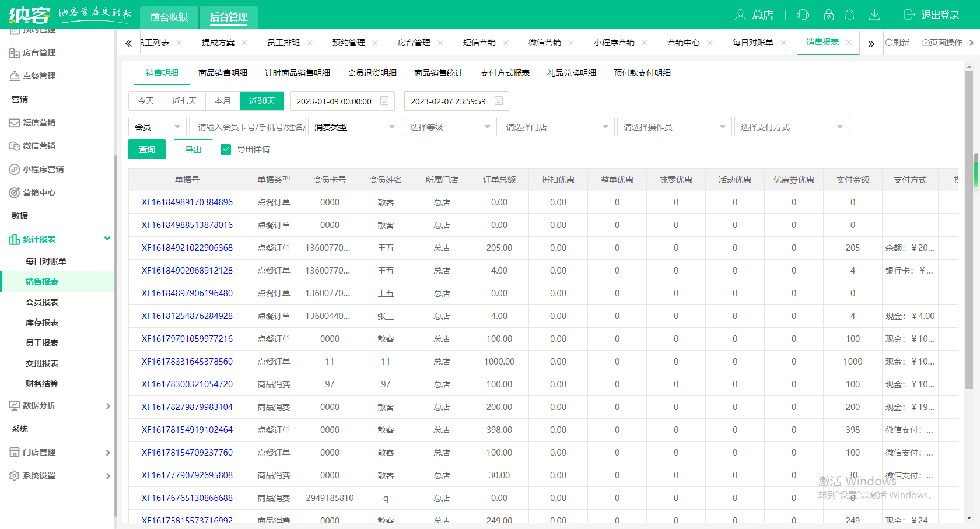Click the 总店 user profile icon

tap(740, 15)
